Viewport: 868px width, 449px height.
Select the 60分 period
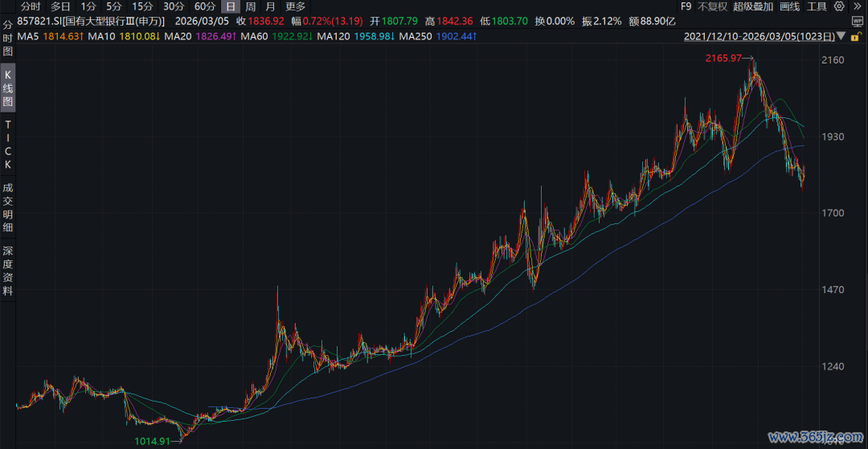point(204,6)
